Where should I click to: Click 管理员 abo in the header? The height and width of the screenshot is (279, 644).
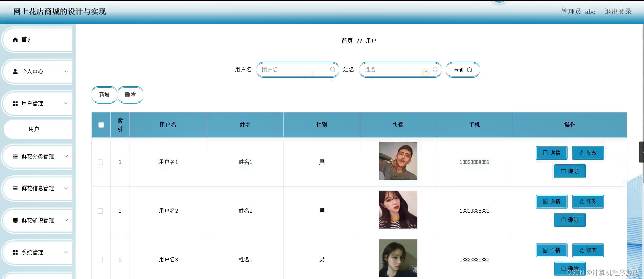point(578,12)
